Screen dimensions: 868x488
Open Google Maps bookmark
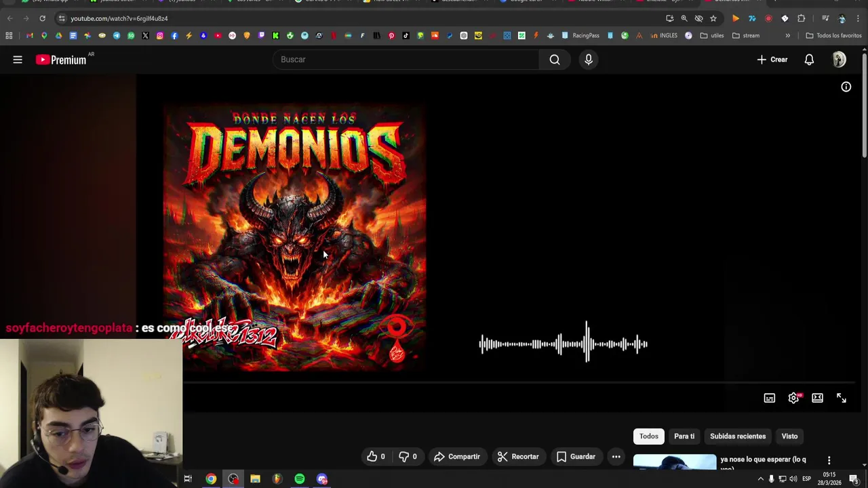click(44, 35)
